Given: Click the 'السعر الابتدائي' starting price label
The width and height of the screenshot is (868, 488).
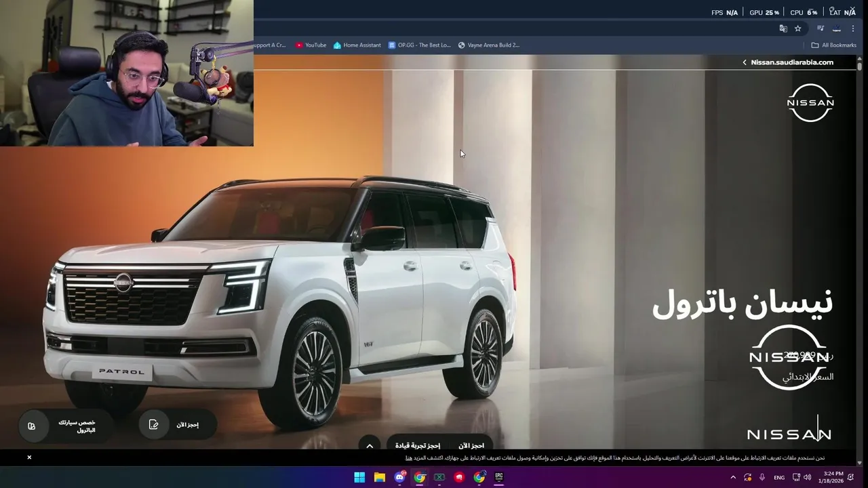Looking at the screenshot, I should tap(808, 377).
